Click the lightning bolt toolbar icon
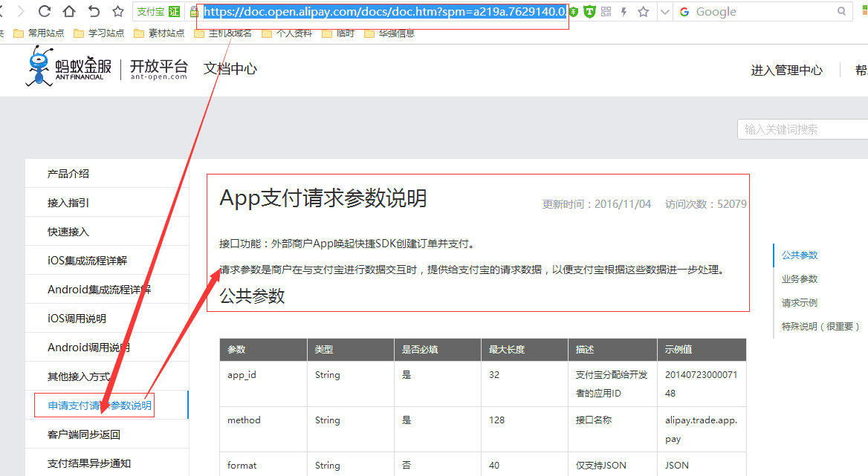The width and height of the screenshot is (868, 476). 624,11
